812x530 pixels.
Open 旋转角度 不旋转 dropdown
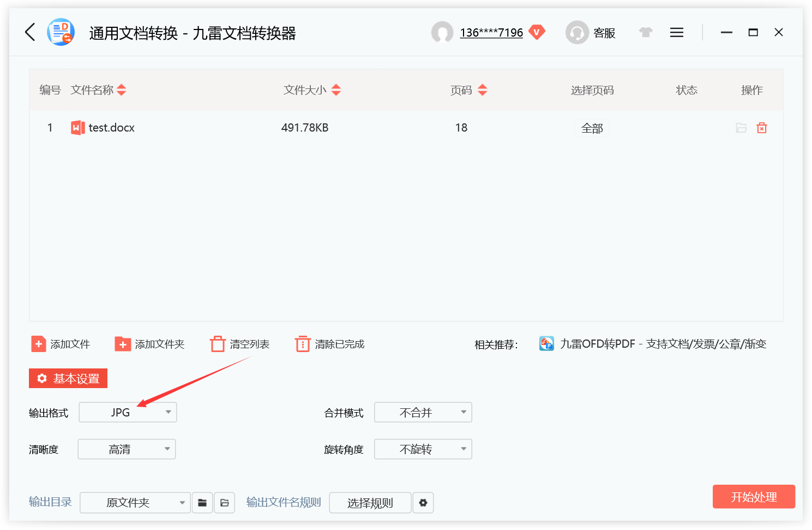click(x=423, y=449)
